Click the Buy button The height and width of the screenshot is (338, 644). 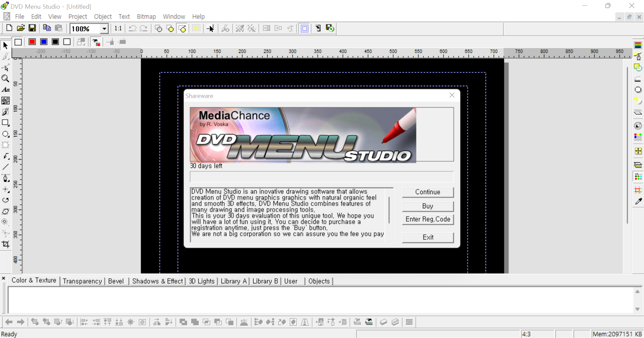pos(428,206)
